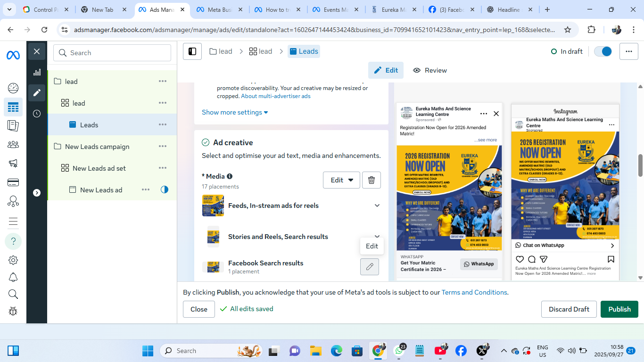Open Billing card icon in left sidebar
The width and height of the screenshot is (644, 362).
[13, 182]
